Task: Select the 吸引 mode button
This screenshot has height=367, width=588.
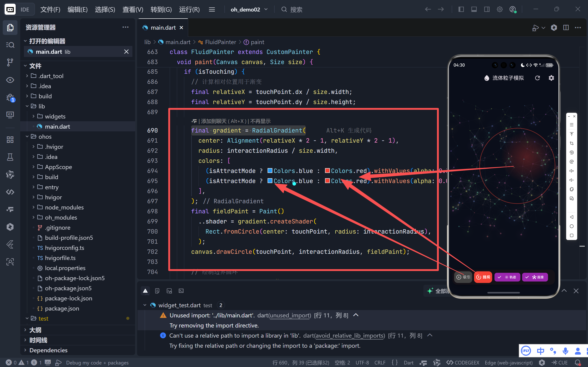Action: 463,277
